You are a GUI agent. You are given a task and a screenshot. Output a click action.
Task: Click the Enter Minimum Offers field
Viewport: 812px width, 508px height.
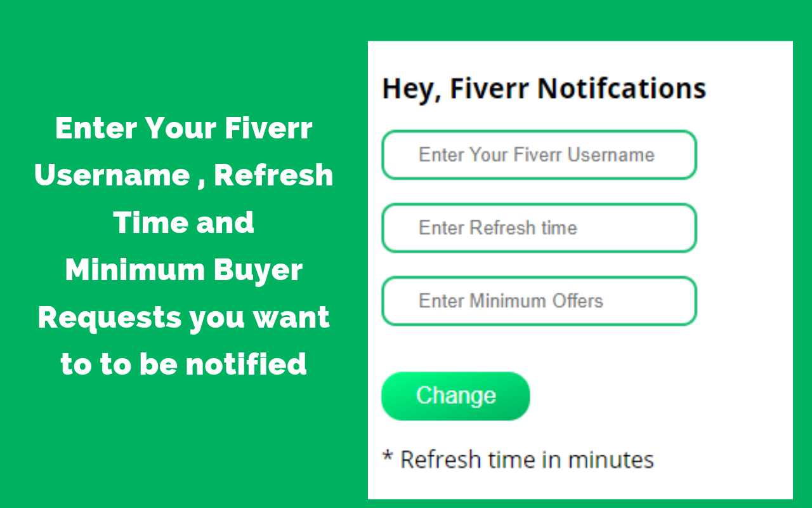point(539,300)
